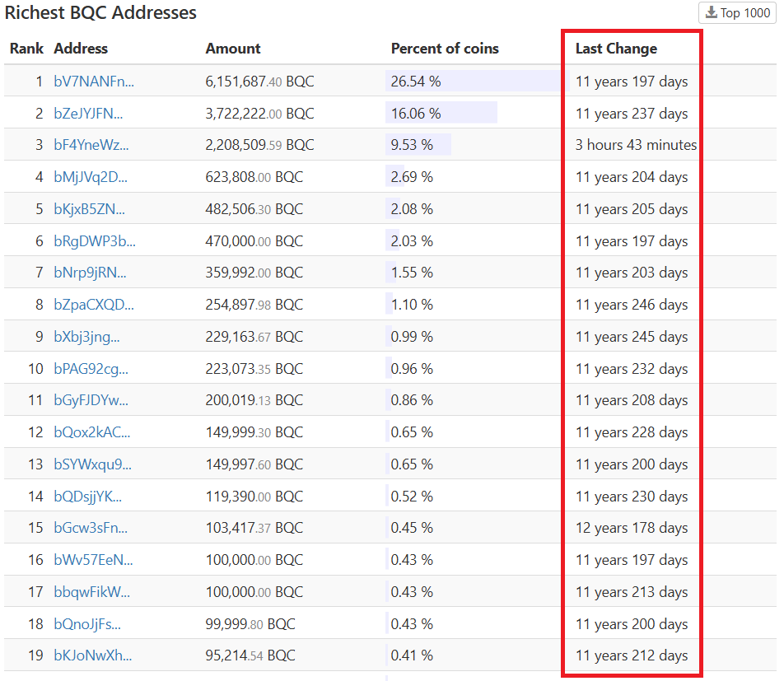Click the 12 years 178 days cell
Viewport: 784px width, 681px height.
click(632, 528)
